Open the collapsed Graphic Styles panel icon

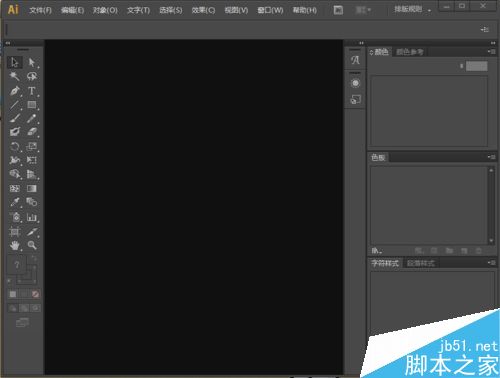pos(355,99)
